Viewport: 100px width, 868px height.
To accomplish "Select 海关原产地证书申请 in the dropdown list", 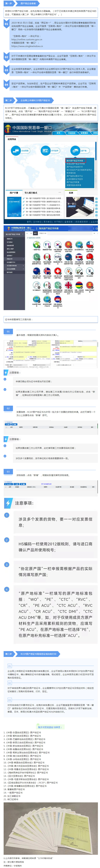I will point(75,161).
